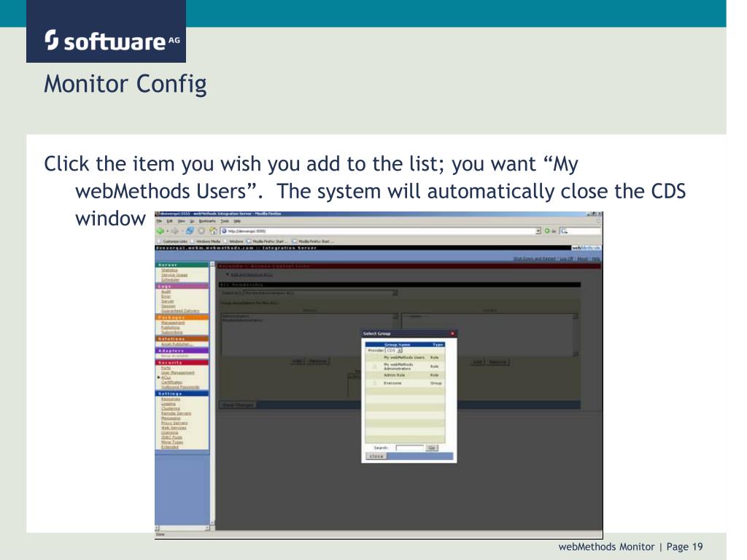This screenshot has width=747, height=560.
Task: Select the "My webMethods Users" role row
Action: pos(405,357)
